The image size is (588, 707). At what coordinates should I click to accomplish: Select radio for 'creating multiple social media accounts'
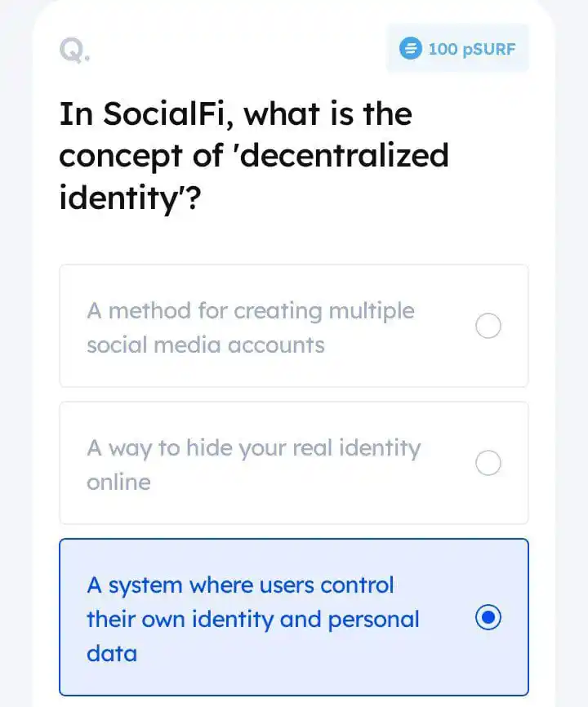[x=488, y=326]
